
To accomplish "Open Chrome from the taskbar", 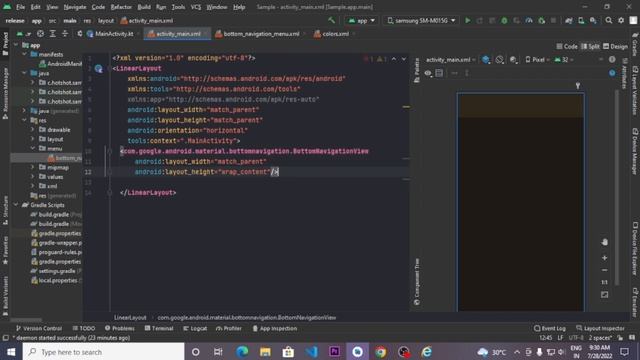I will 380,352.
